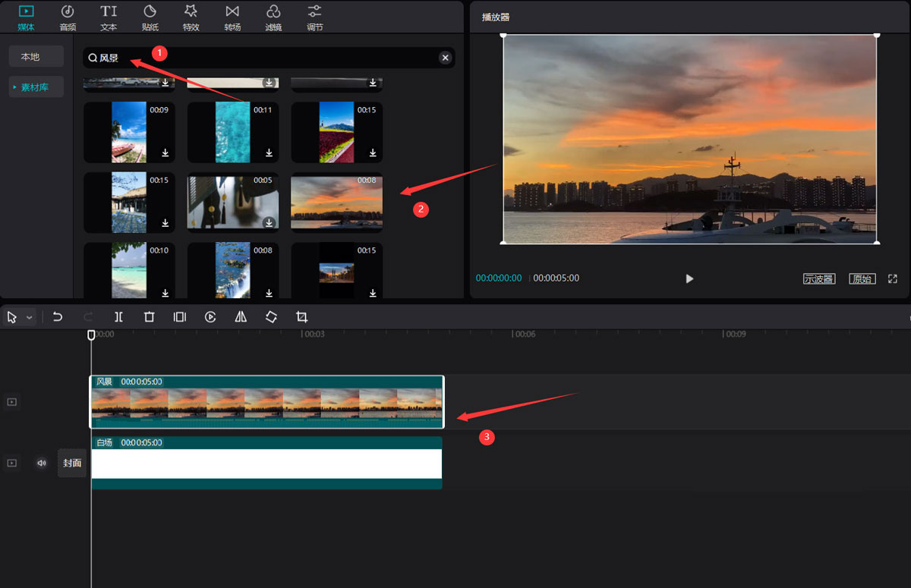Open the 特效 effects panel
911x588 pixels.
click(x=191, y=17)
